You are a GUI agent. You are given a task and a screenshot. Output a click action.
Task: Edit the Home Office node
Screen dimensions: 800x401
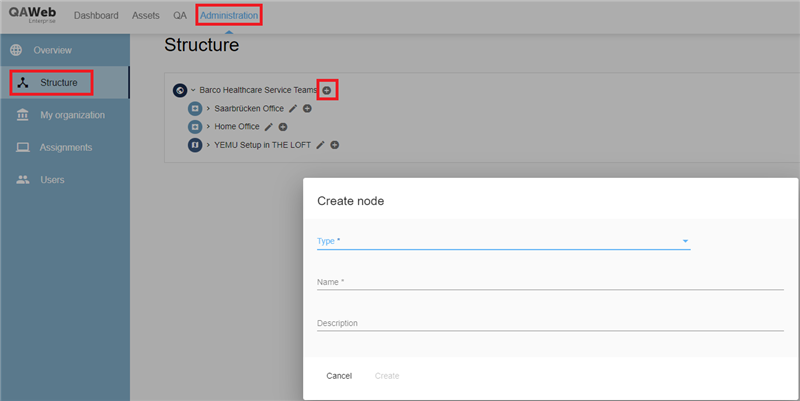(268, 127)
